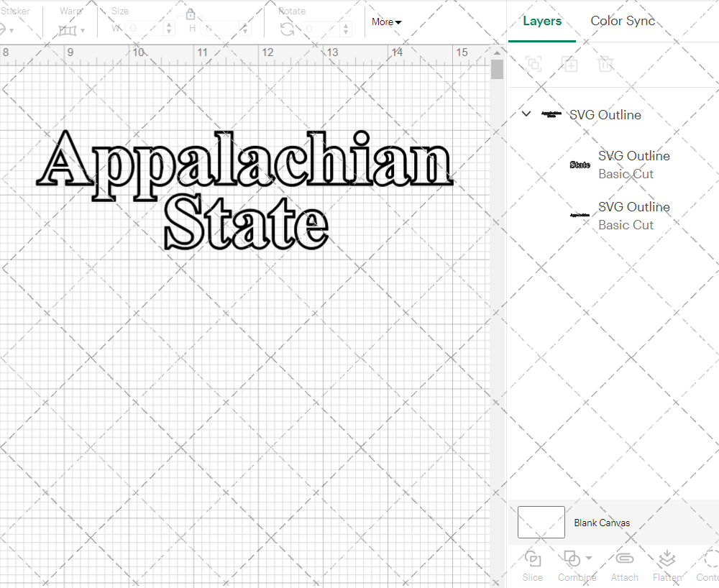Select the Slice tool

532,564
